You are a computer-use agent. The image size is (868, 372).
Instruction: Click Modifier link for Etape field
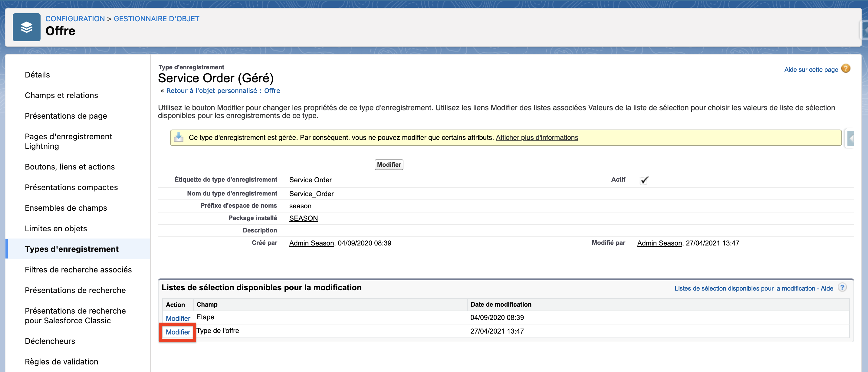(x=178, y=318)
